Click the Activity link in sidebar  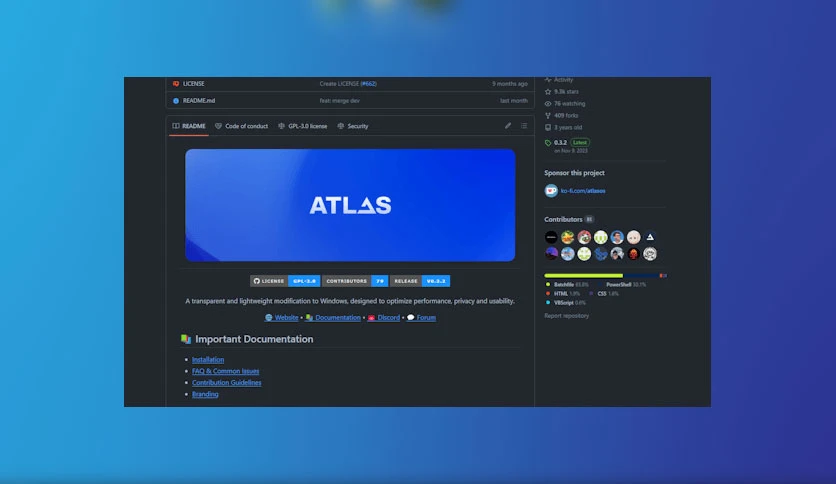pos(563,80)
